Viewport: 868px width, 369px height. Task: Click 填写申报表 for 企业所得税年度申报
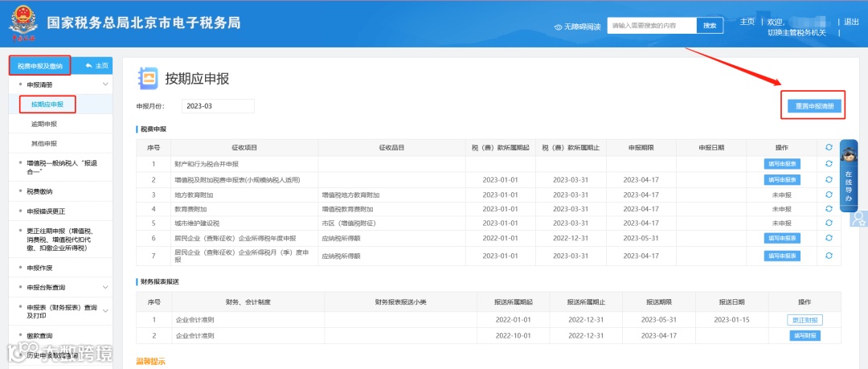click(x=782, y=238)
